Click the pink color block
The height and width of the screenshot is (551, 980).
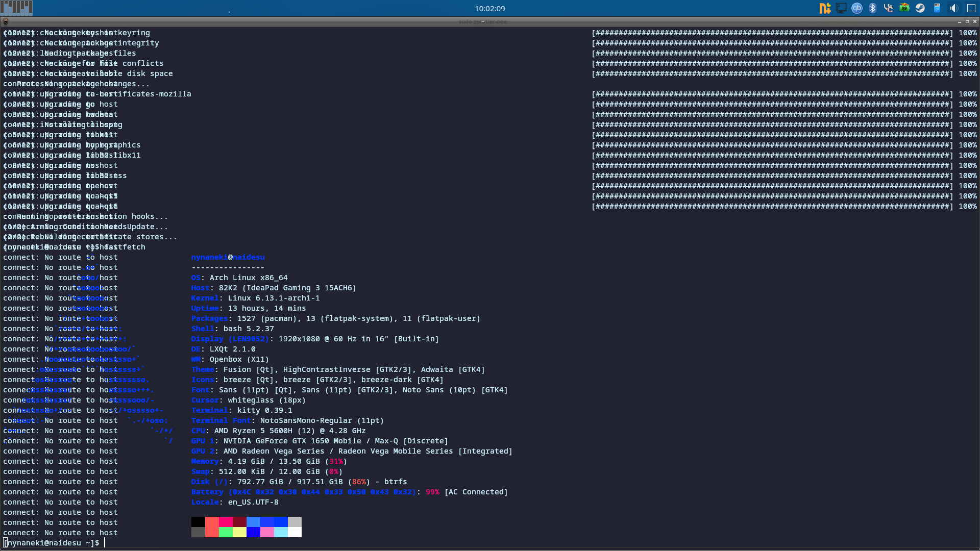(x=267, y=532)
